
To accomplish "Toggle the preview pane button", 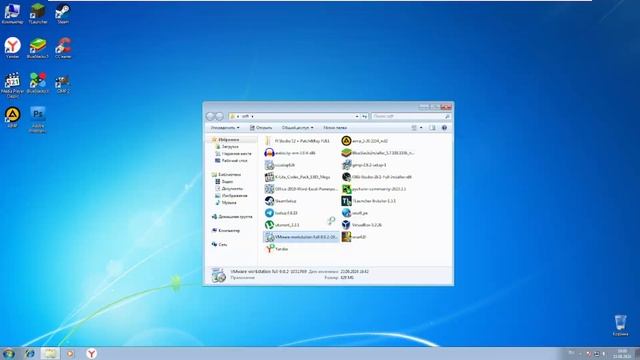I will coord(432,128).
